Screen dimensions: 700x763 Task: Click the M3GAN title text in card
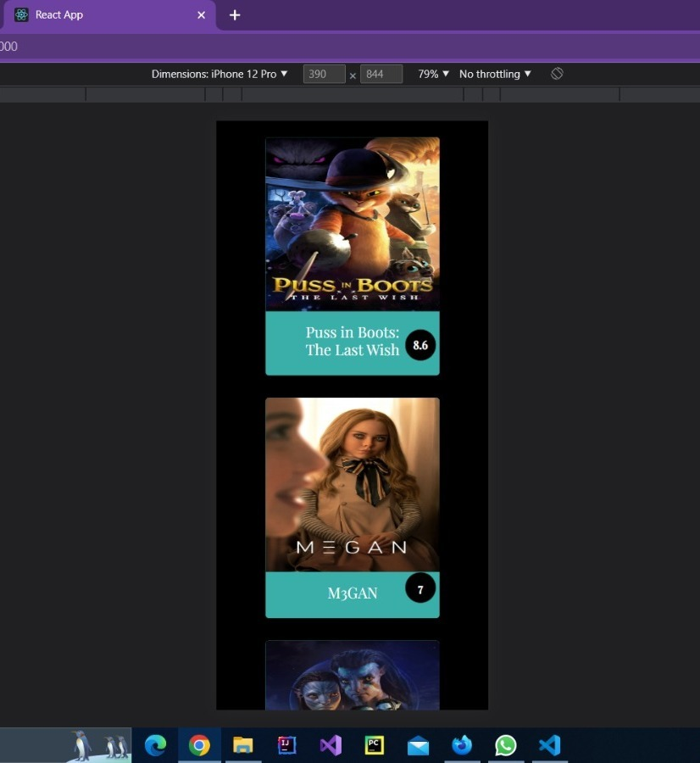coord(353,593)
